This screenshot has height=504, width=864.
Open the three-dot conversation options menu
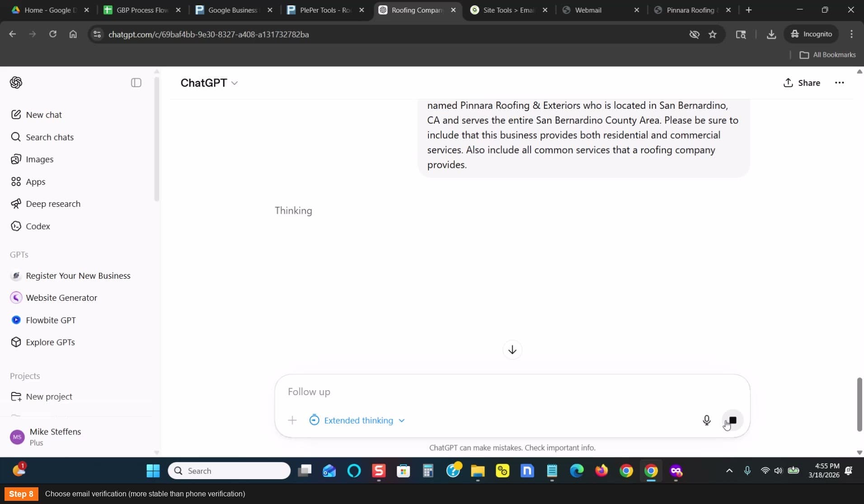point(839,83)
